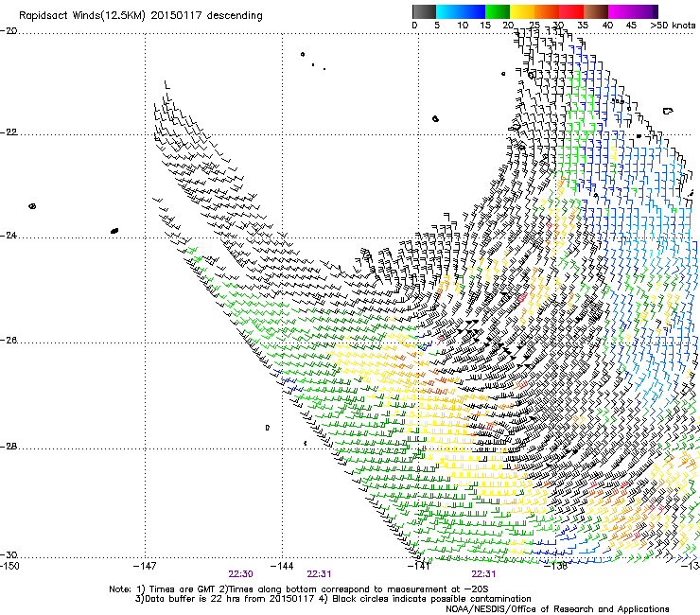The width and height of the screenshot is (700, 615).
Task: Pick the green 15-20 knots legend swatch
Action: click(498, 11)
